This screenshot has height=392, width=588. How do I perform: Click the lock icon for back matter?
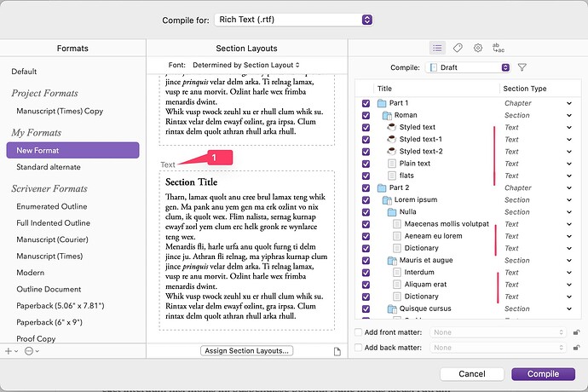click(x=576, y=348)
